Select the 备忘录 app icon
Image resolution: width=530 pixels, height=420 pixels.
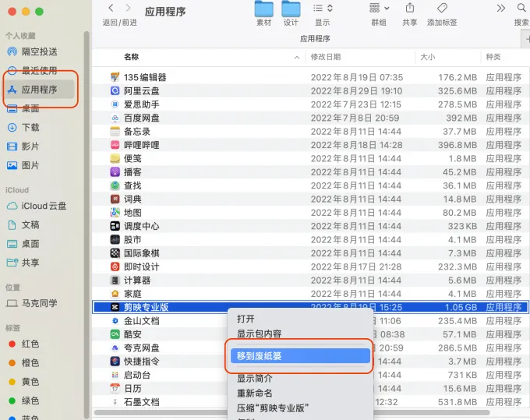point(115,132)
